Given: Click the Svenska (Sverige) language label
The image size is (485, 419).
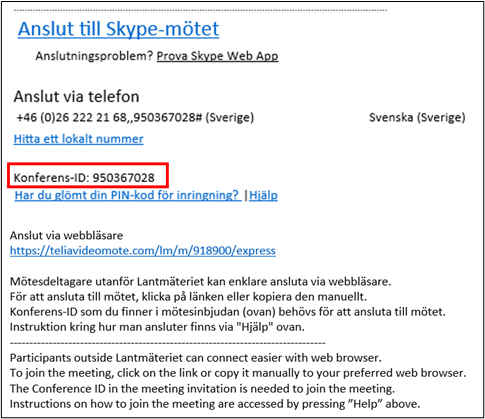Looking at the screenshot, I should pyautogui.click(x=417, y=117).
